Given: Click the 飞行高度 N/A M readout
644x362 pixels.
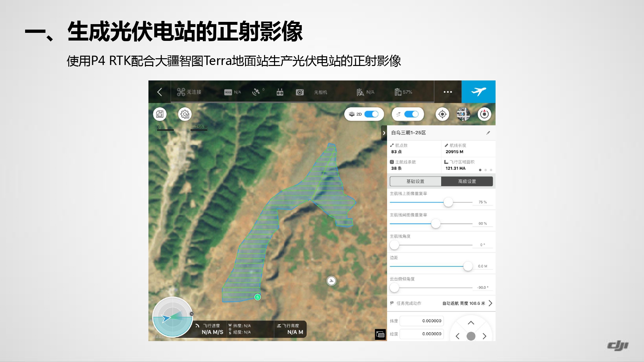Looking at the screenshot, I should (x=290, y=329).
